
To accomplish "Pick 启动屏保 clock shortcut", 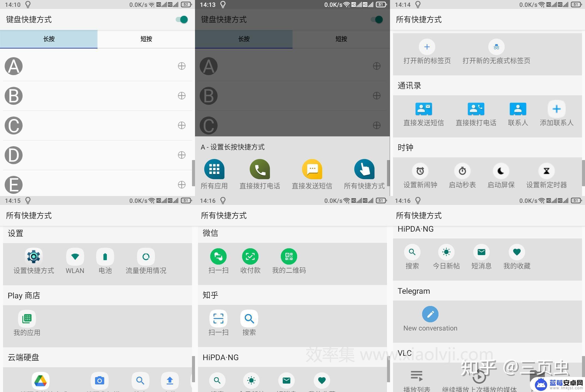I will (501, 176).
